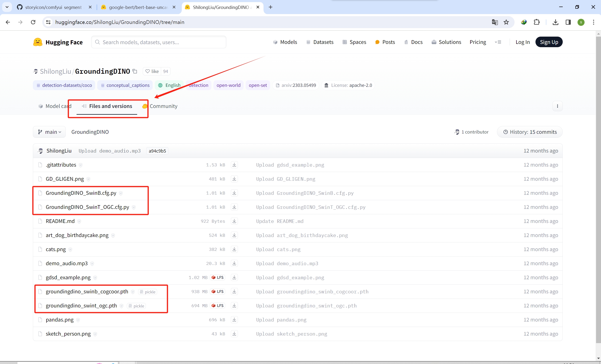Open Models in the navigation bar

[285, 42]
